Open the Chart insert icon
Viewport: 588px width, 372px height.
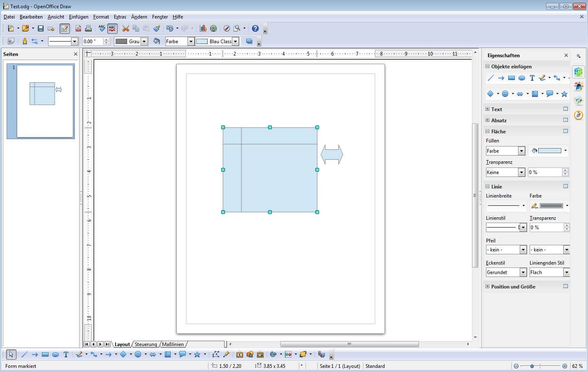coord(203,28)
